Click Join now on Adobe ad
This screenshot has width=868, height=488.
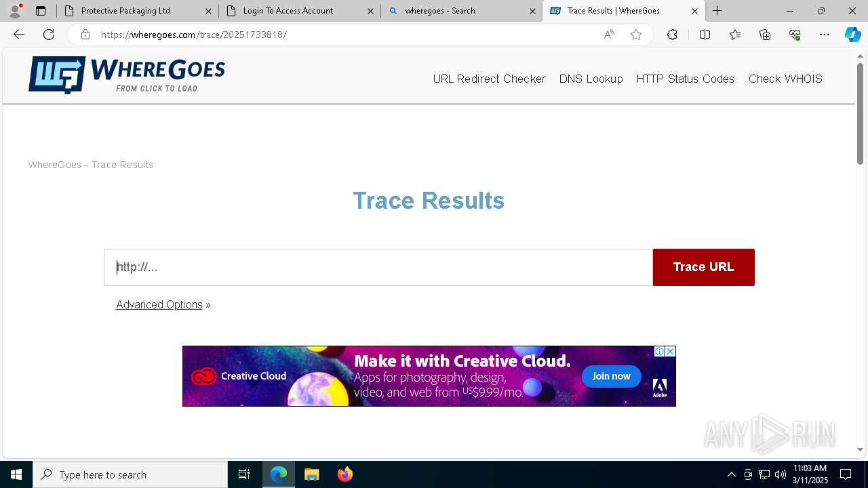(x=611, y=376)
